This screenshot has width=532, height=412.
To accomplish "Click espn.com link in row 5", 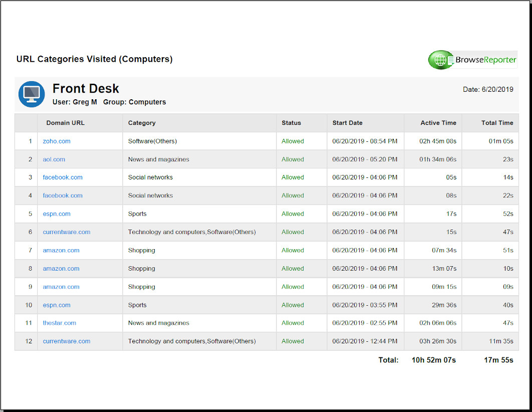I will click(57, 214).
